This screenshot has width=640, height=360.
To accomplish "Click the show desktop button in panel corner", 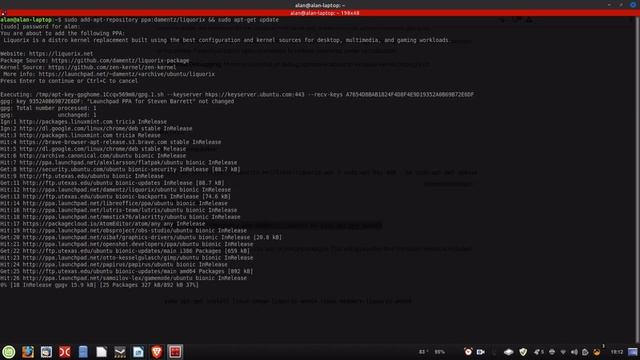I will [633, 352].
